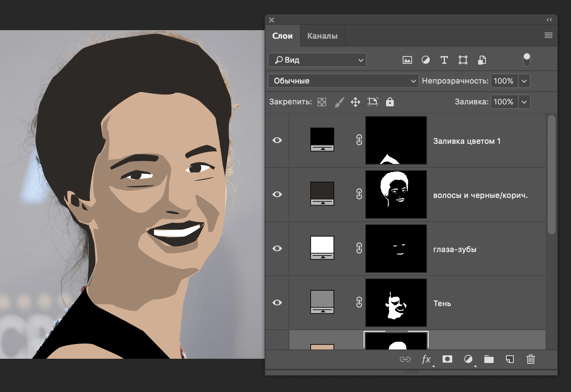This screenshot has width=571, height=392.
Task: Open the Вид filter dropdown
Action: tap(317, 60)
